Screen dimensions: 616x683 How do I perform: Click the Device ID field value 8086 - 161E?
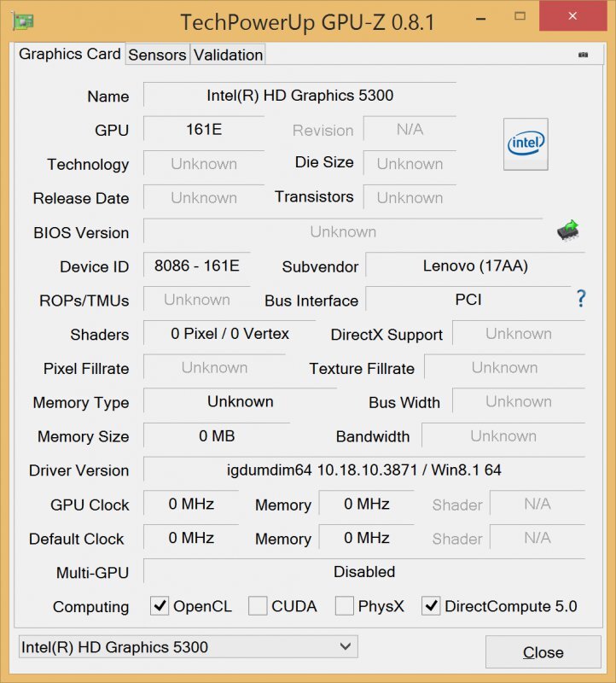tap(195, 266)
